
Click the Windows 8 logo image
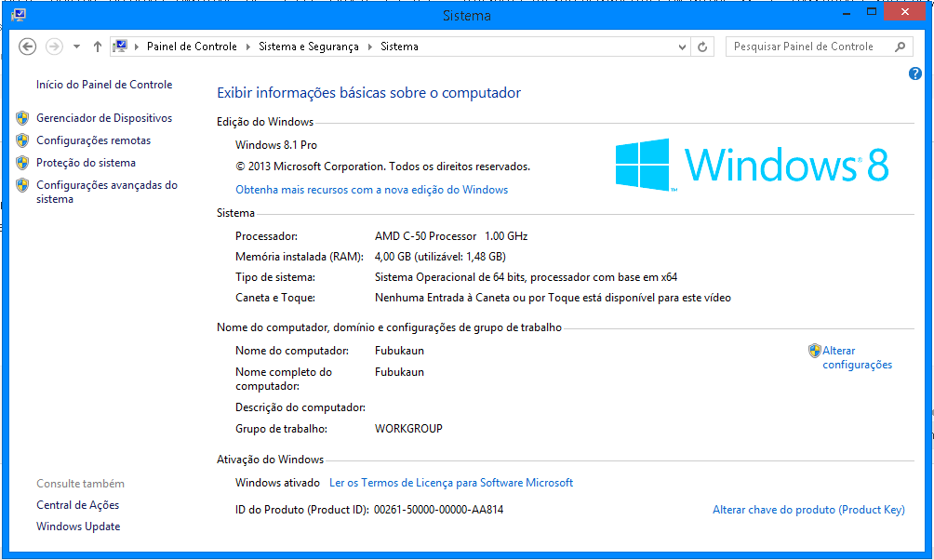coord(752,165)
